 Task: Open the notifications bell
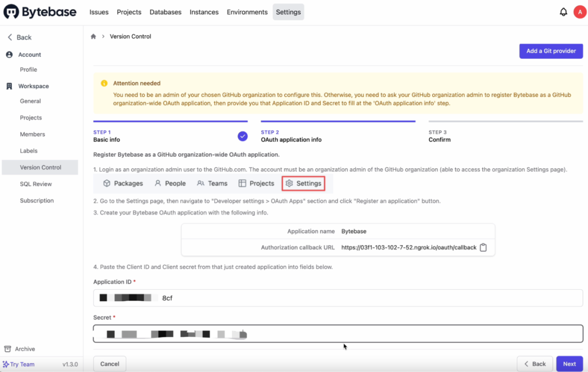click(x=563, y=12)
